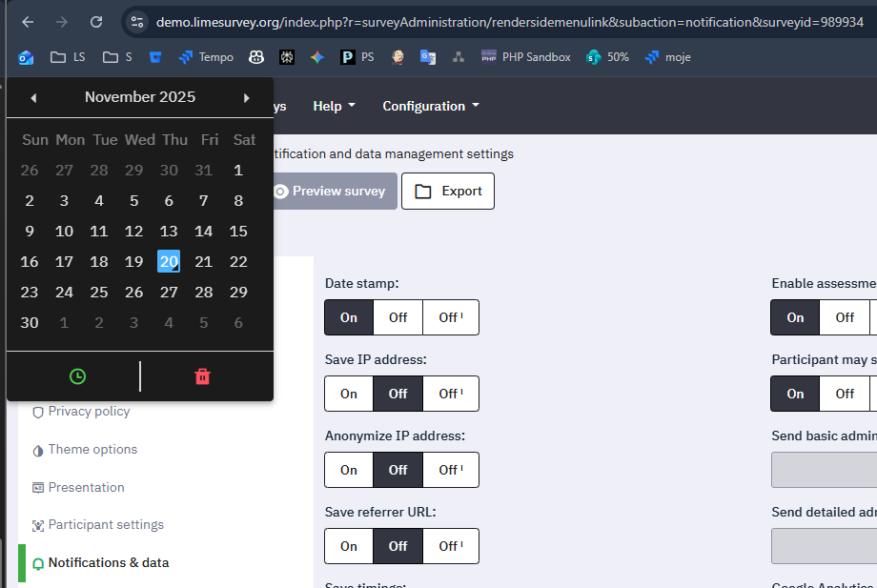
Task: Open the PHP Sandbox bookmark
Action: coord(525,57)
